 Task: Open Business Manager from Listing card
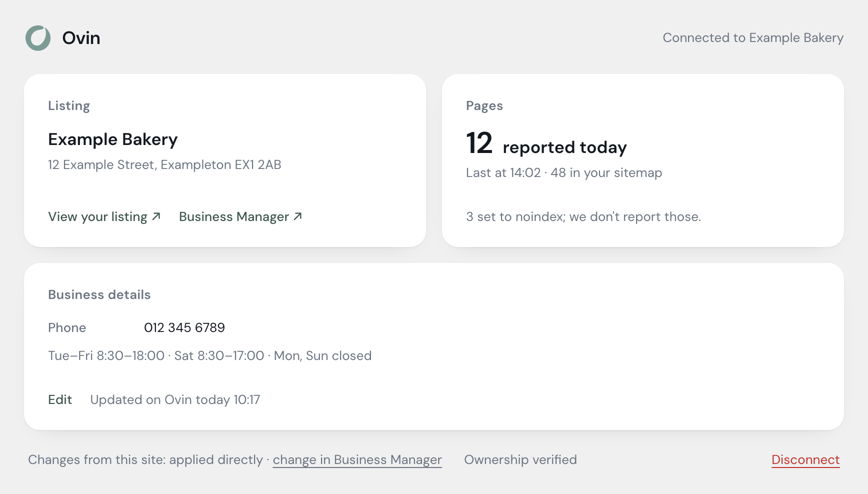(x=240, y=216)
